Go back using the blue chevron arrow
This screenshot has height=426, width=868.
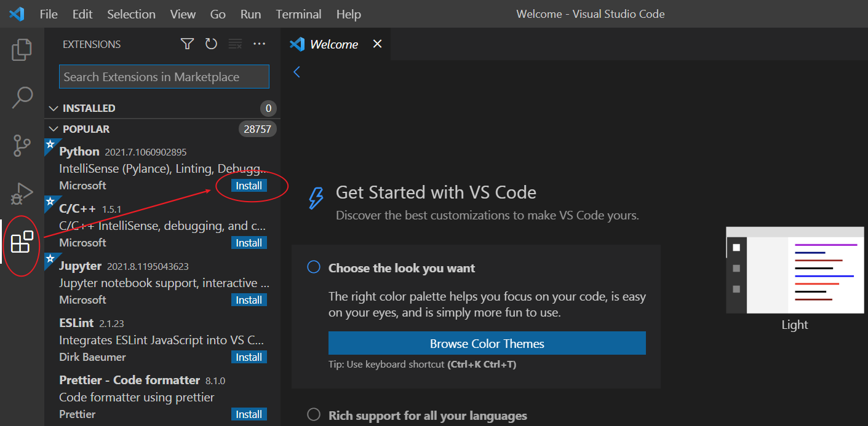tap(297, 72)
